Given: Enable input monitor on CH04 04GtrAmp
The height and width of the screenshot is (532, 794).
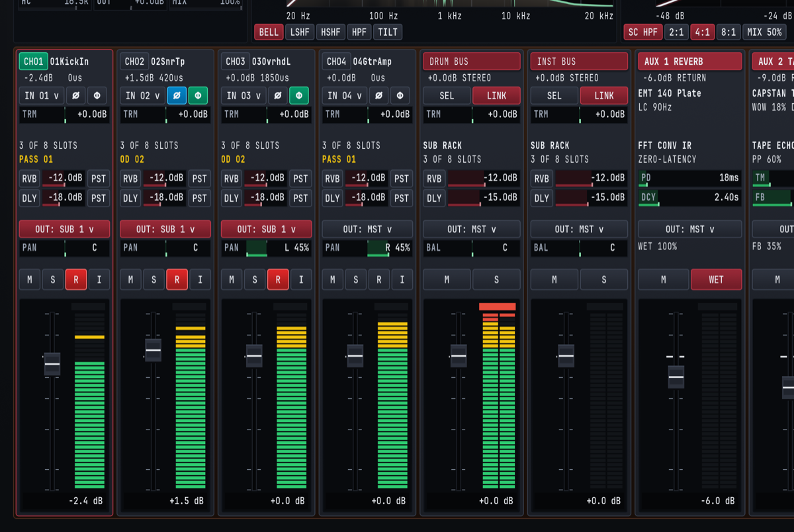Looking at the screenshot, I should [x=402, y=280].
